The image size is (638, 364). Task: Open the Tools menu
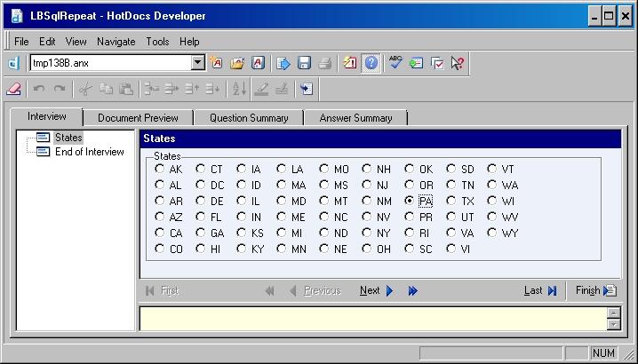157,42
